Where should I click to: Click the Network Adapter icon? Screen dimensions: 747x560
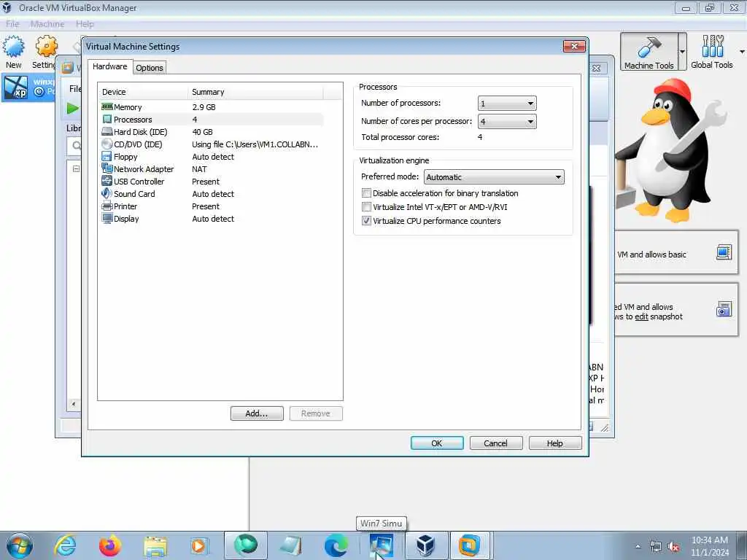(x=107, y=168)
